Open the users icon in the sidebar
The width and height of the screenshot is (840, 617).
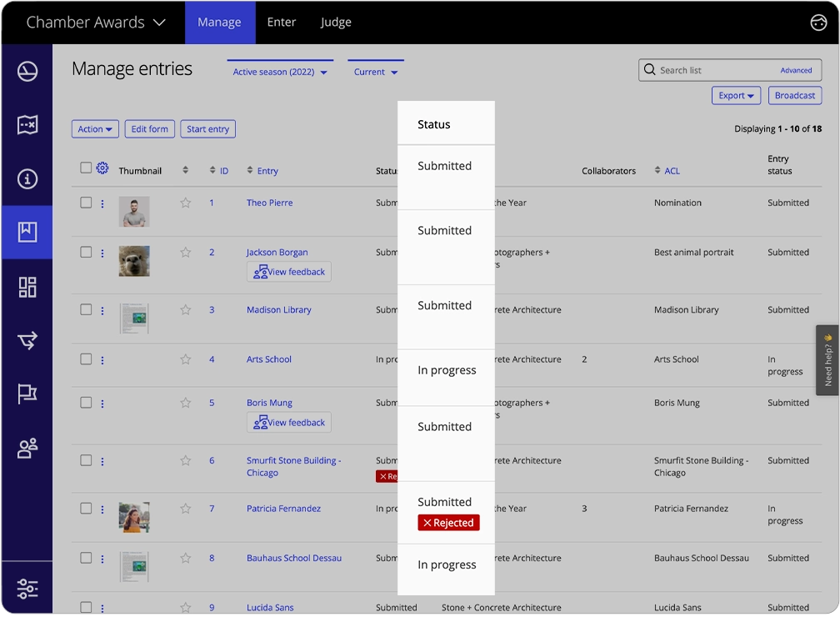(27, 447)
